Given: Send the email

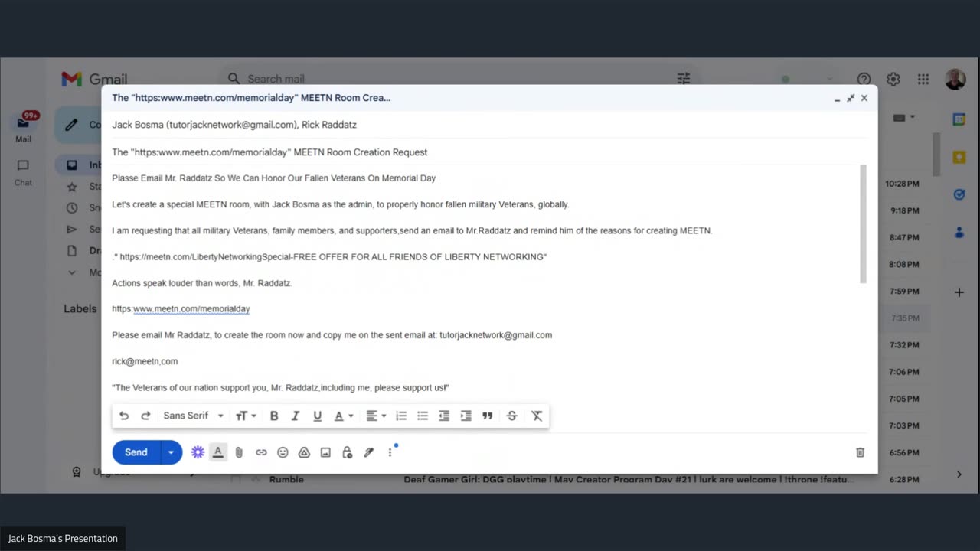Looking at the screenshot, I should [136, 452].
